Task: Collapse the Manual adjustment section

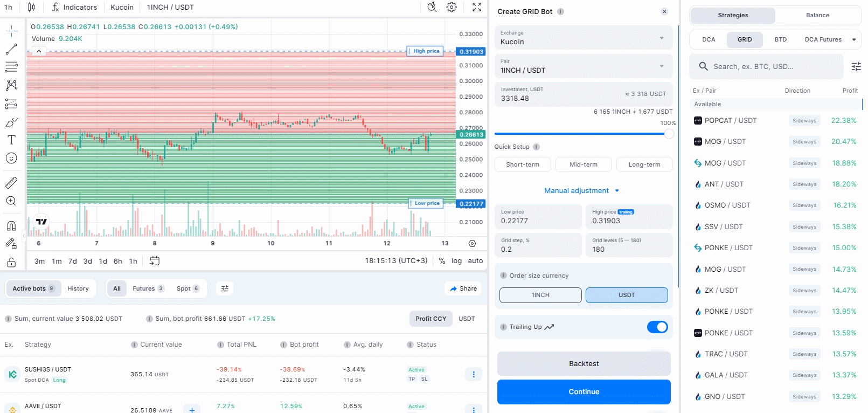Action: coord(582,191)
